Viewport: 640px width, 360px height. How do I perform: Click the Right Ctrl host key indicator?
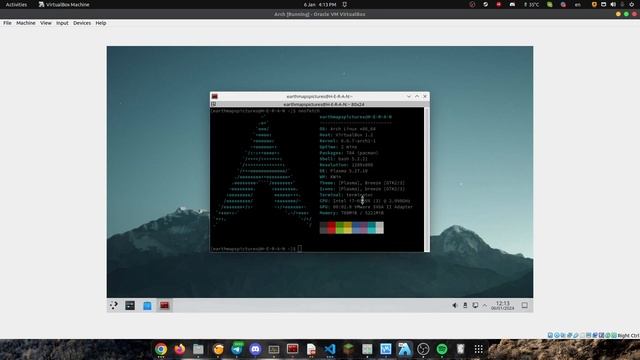click(x=628, y=336)
